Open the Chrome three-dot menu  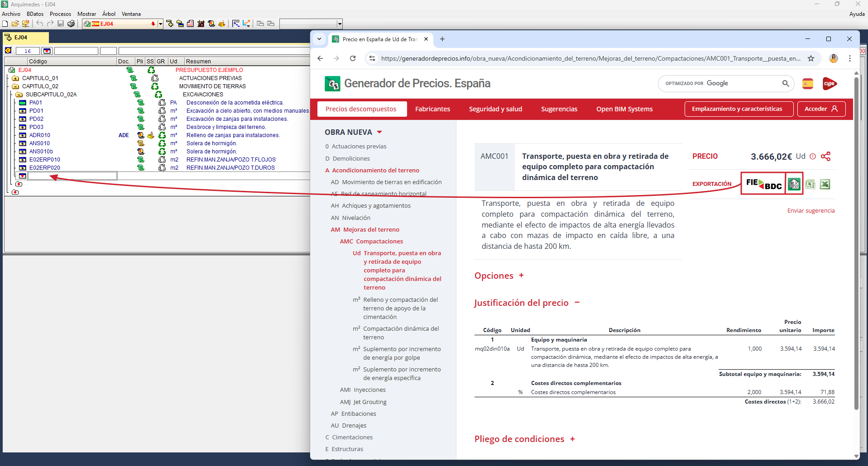(850, 58)
